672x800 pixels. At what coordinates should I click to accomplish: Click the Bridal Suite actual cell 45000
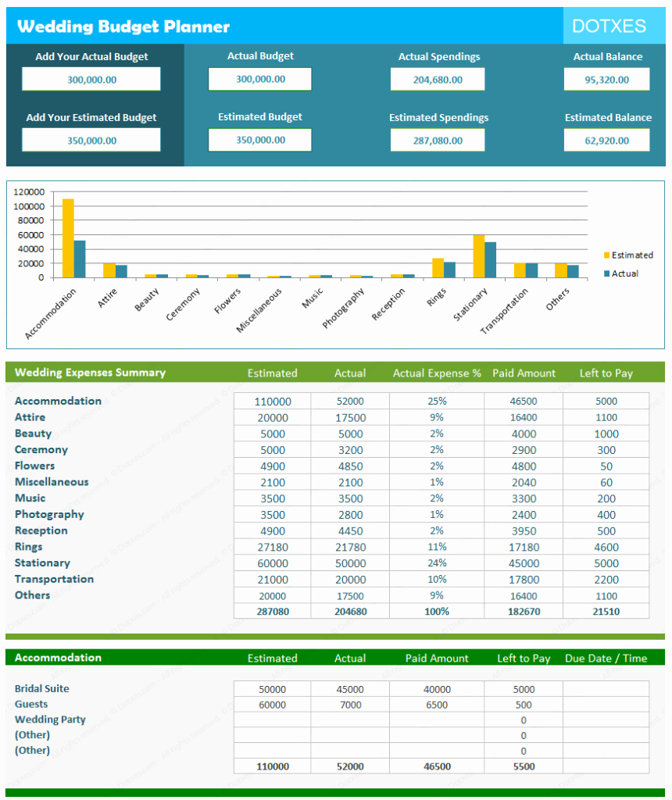click(x=350, y=689)
